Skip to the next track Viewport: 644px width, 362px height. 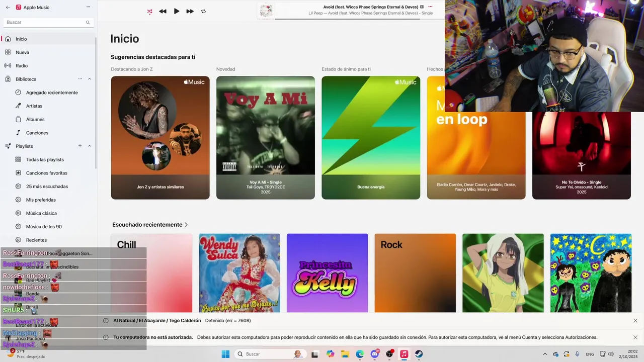click(190, 11)
